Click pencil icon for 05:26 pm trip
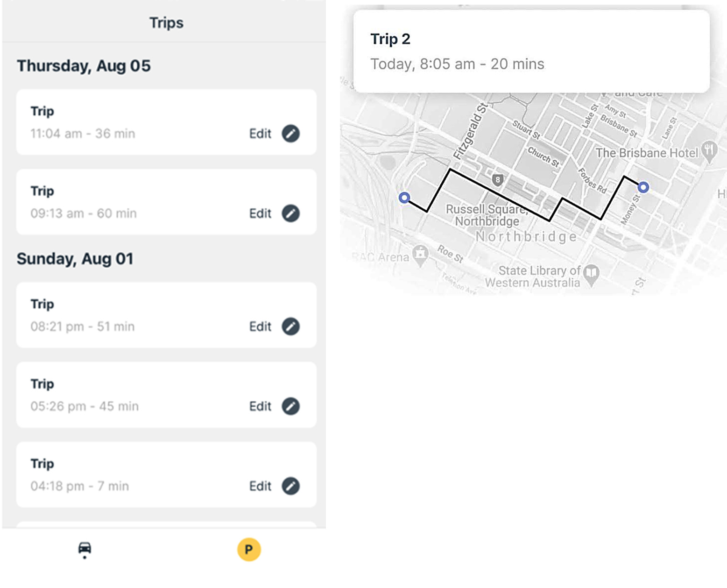This screenshot has height=588, width=727. pos(290,406)
